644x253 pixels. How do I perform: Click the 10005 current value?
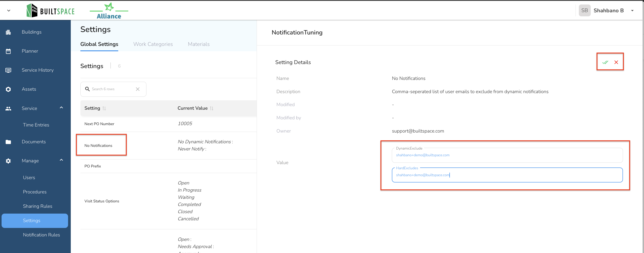click(185, 124)
